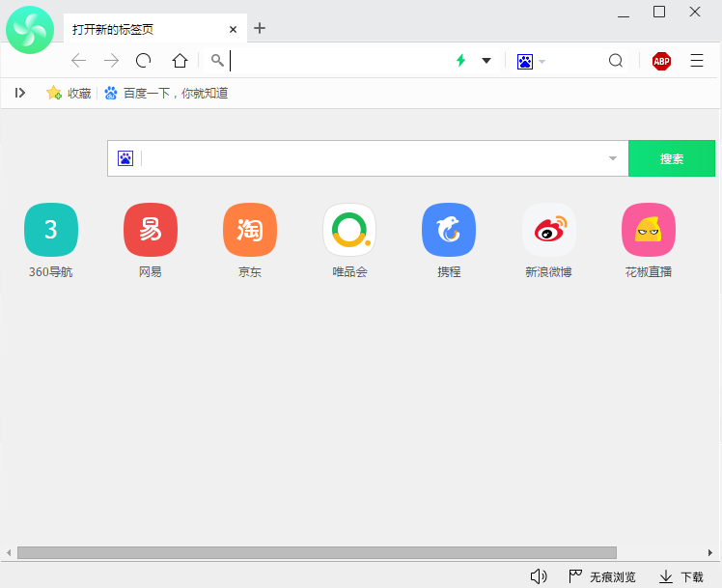
Task: Toggle the sound speaker icon in status bar
Action: coord(539,576)
